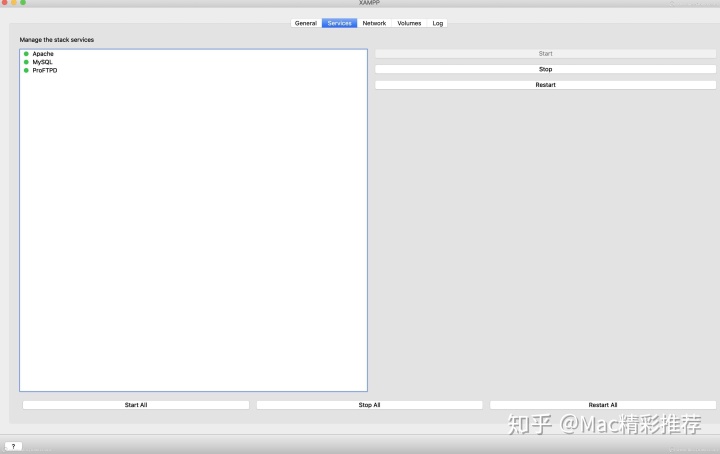Stop the selected service
Viewport: 720px width, 454px height.
click(546, 69)
